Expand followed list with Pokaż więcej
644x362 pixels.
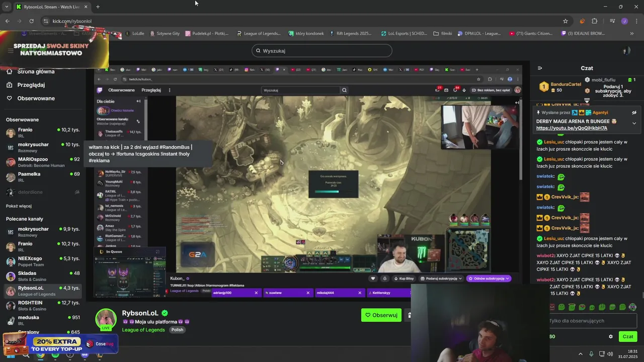(19, 206)
